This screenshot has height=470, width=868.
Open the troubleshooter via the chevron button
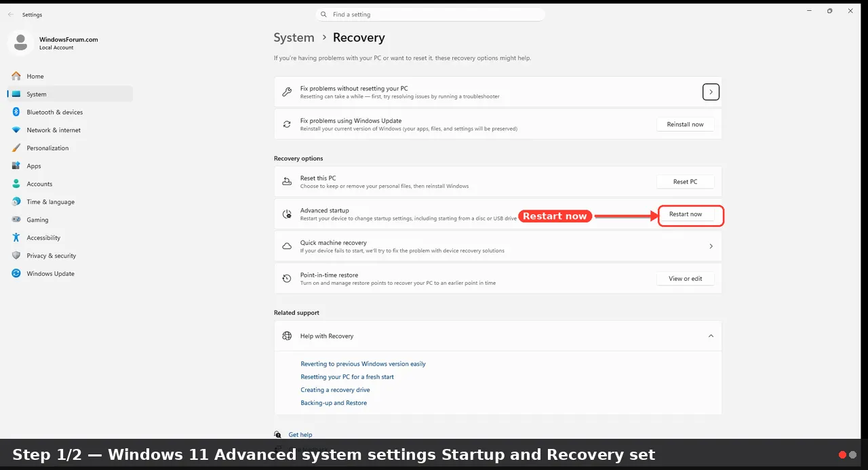[711, 92]
